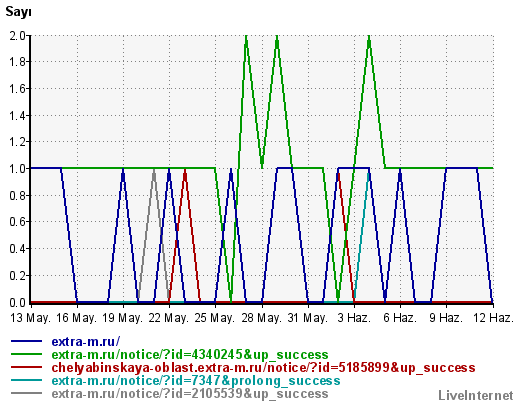Open the id=7347&prolong_success legend entry
520x405 pixels.
[196, 380]
